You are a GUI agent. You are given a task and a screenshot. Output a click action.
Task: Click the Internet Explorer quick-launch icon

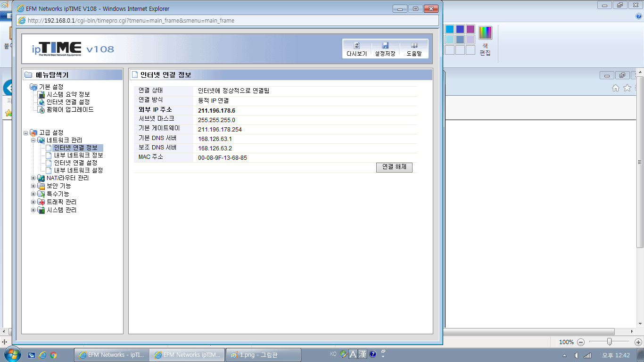point(42,355)
